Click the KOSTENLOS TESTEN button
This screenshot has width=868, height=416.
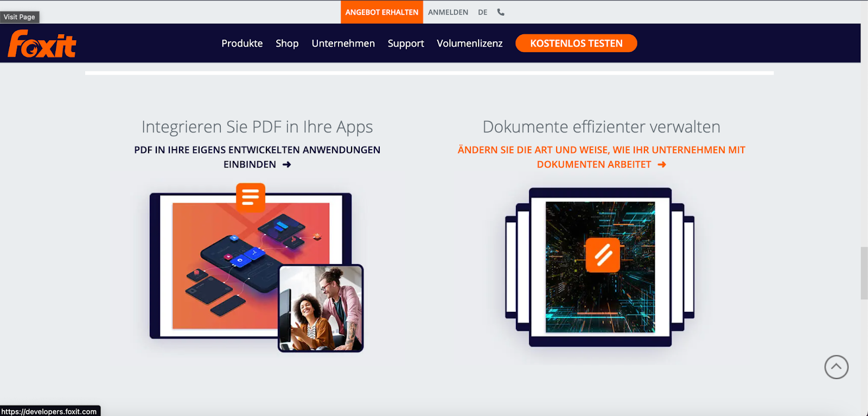tap(576, 43)
